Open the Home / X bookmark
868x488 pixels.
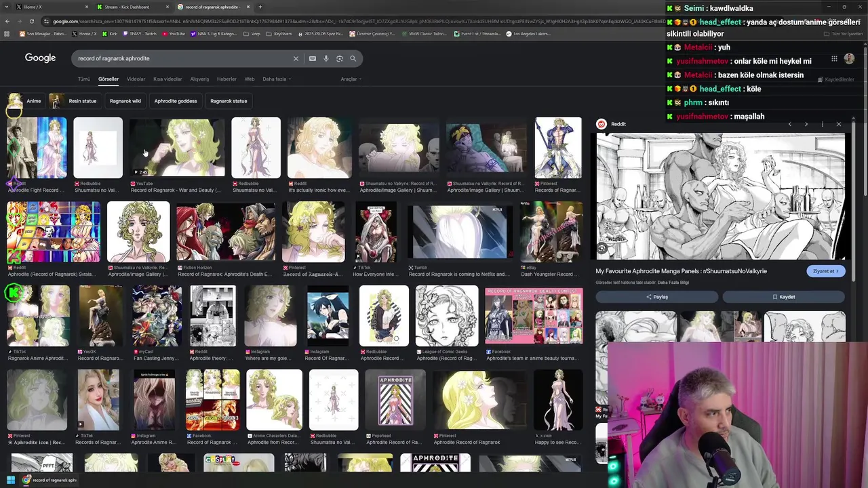[x=84, y=33]
